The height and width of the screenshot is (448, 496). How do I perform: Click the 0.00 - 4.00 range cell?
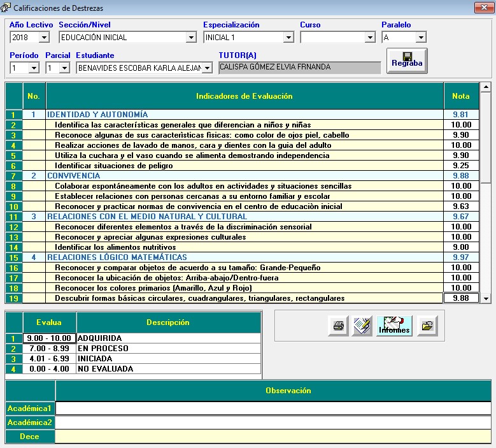50,368
